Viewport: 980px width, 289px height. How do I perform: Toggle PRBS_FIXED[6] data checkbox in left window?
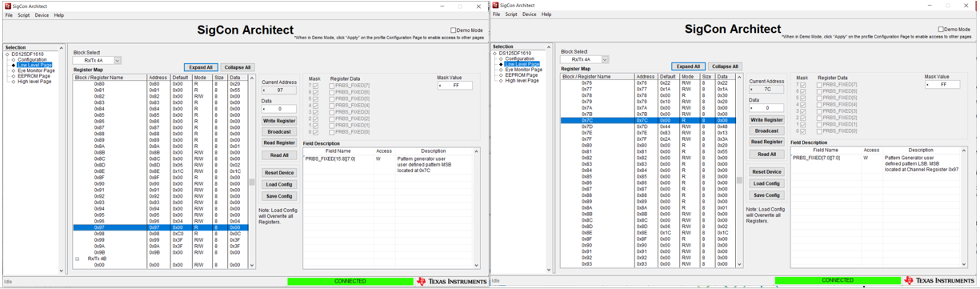(x=333, y=92)
